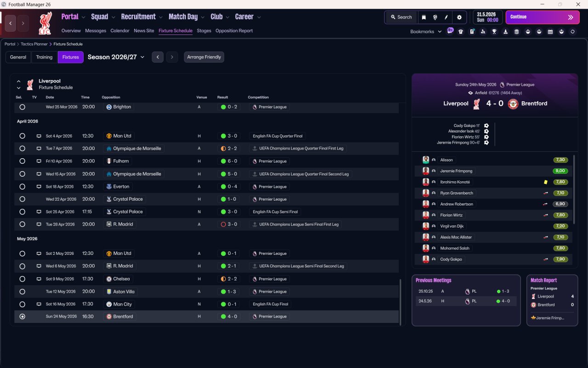Open the Overview sub-menu tab
This screenshot has width=588, height=368.
(71, 31)
